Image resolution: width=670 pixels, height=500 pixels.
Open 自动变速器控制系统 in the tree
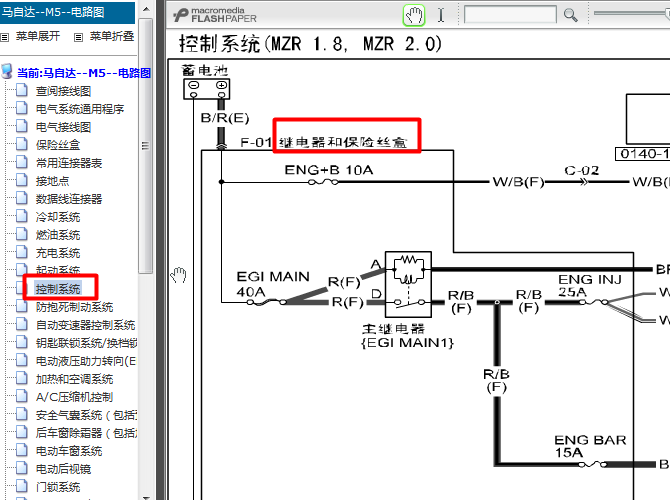click(x=85, y=325)
